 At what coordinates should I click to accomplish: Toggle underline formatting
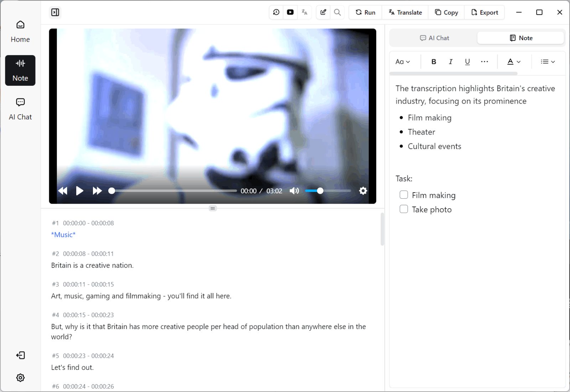[x=467, y=62]
